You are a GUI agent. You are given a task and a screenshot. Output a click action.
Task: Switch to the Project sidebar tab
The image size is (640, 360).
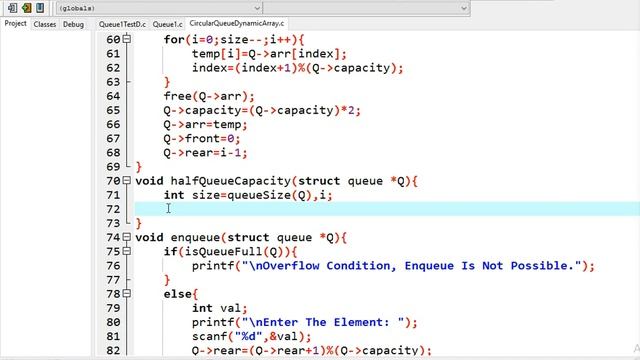16,24
